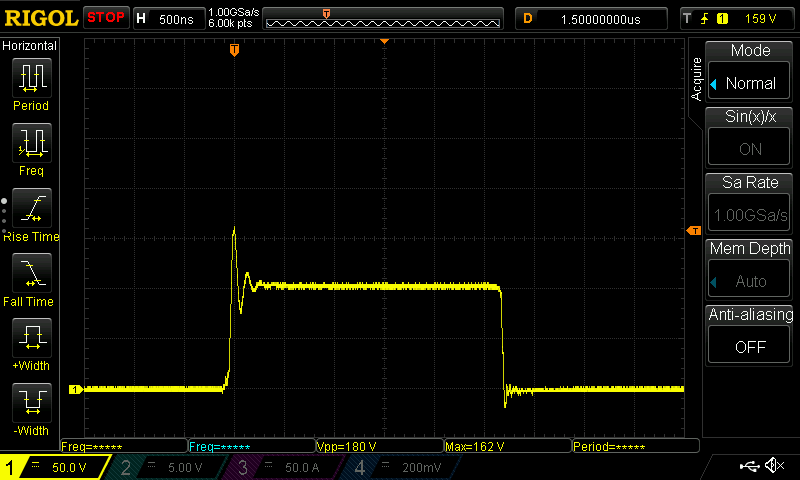Open the Acquire Mode Normal dropdown
800x480 pixels.
(x=750, y=83)
